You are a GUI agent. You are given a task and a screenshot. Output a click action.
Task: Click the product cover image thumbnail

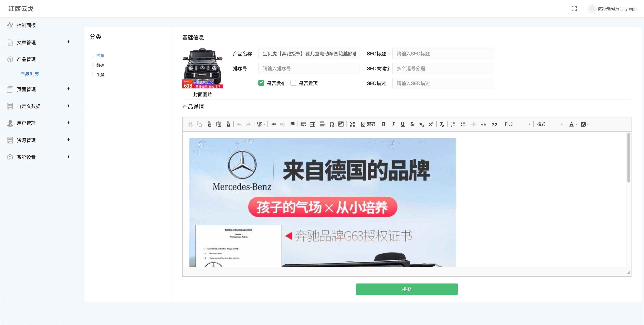(202, 68)
